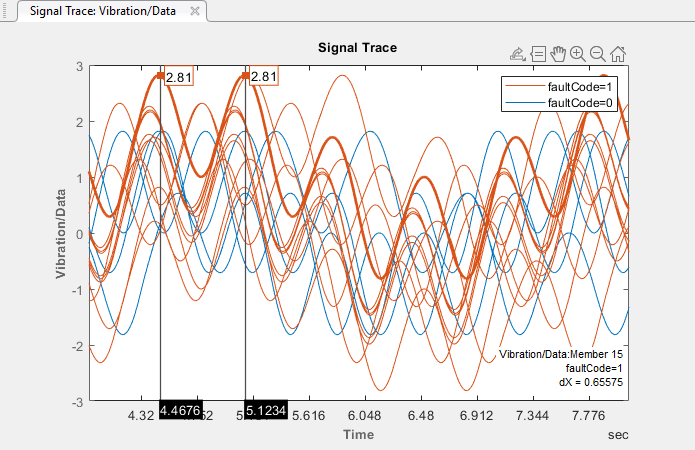695x450 pixels.
Task: Select the zoom in tool
Action: [x=578, y=54]
